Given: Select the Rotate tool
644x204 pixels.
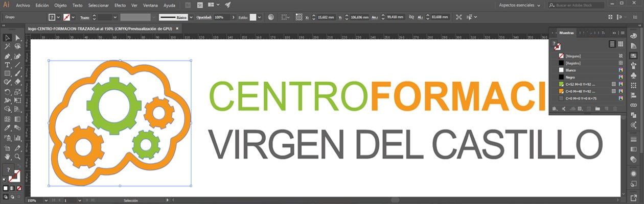Looking at the screenshot, I should (8, 92).
